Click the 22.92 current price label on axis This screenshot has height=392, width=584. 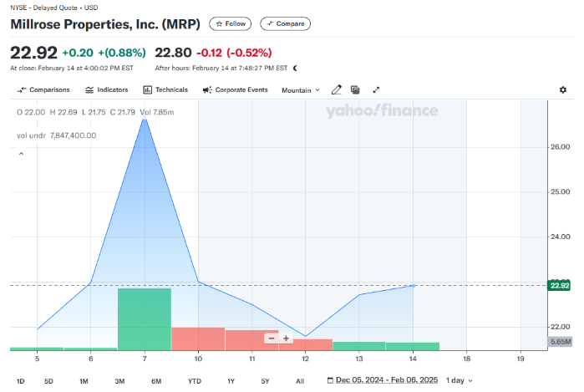click(x=559, y=285)
